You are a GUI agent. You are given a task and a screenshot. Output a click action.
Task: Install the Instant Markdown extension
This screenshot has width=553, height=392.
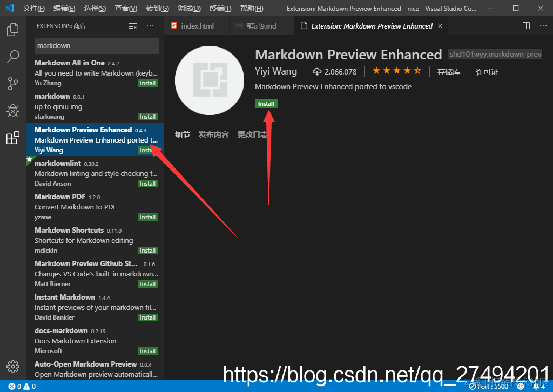(147, 317)
